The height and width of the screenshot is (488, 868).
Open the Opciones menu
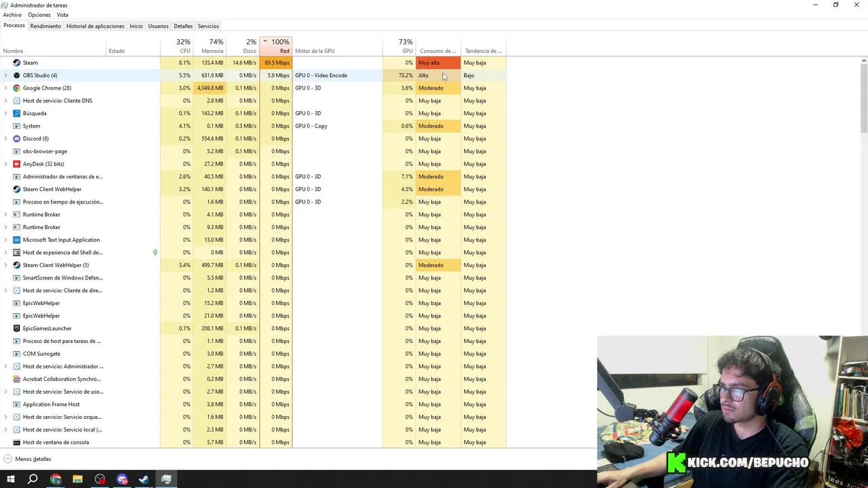[x=39, y=15]
